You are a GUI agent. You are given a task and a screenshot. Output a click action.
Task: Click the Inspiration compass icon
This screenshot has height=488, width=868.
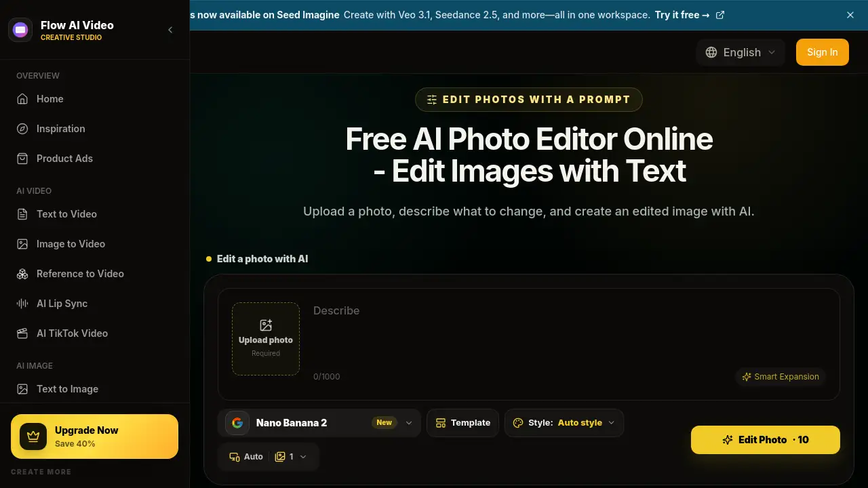(x=22, y=129)
